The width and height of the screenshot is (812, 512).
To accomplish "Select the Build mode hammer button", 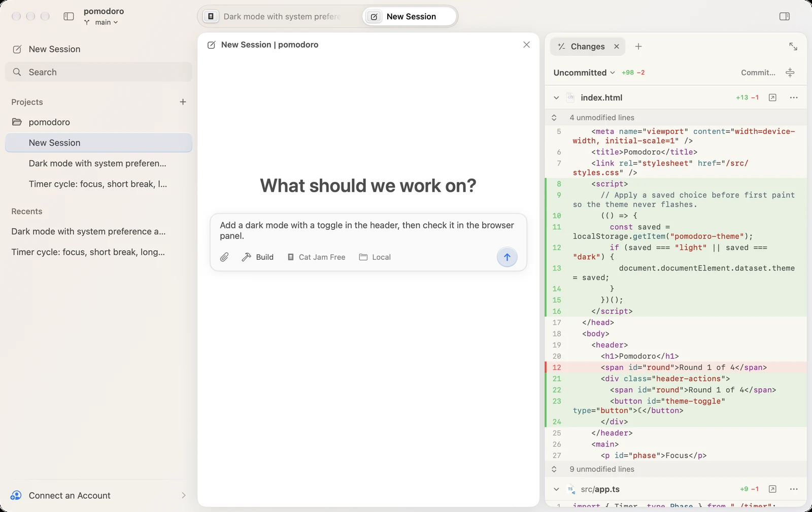I will [x=257, y=257].
